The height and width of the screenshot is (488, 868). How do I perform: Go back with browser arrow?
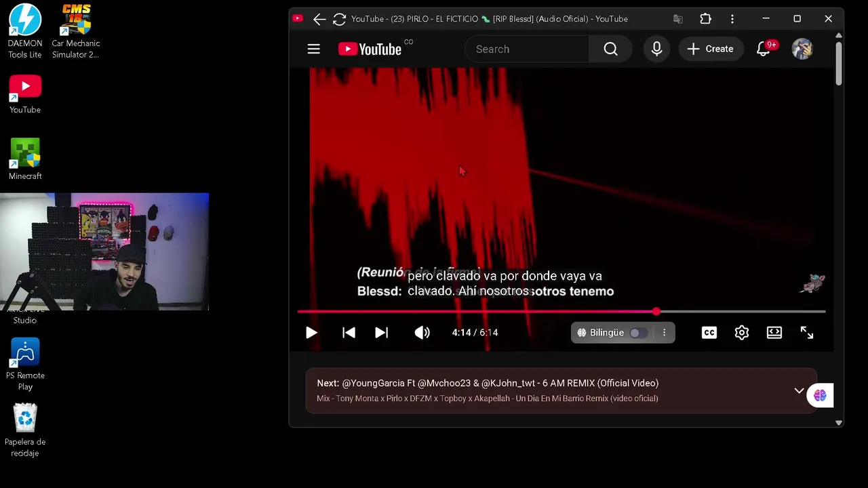(319, 19)
